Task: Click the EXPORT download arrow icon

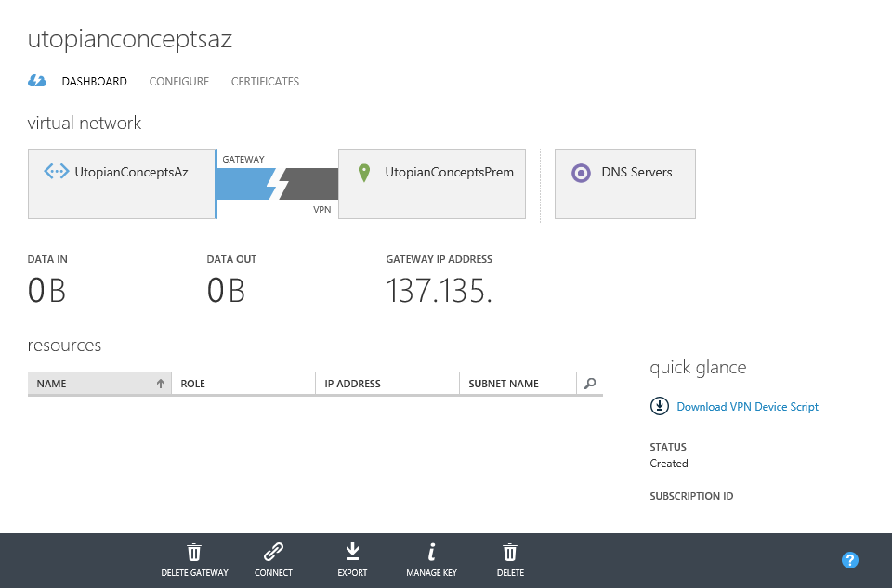Action: coord(353,552)
